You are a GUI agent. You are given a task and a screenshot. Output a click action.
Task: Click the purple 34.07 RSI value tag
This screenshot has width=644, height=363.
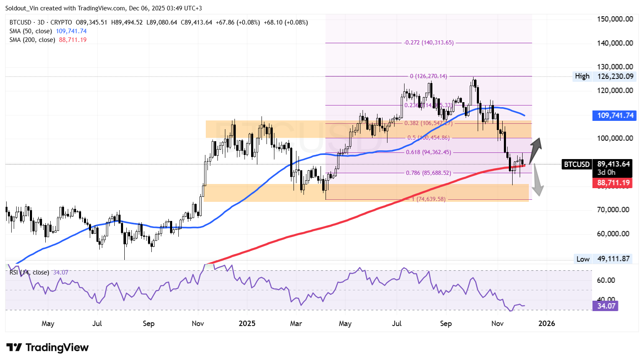[x=606, y=306]
